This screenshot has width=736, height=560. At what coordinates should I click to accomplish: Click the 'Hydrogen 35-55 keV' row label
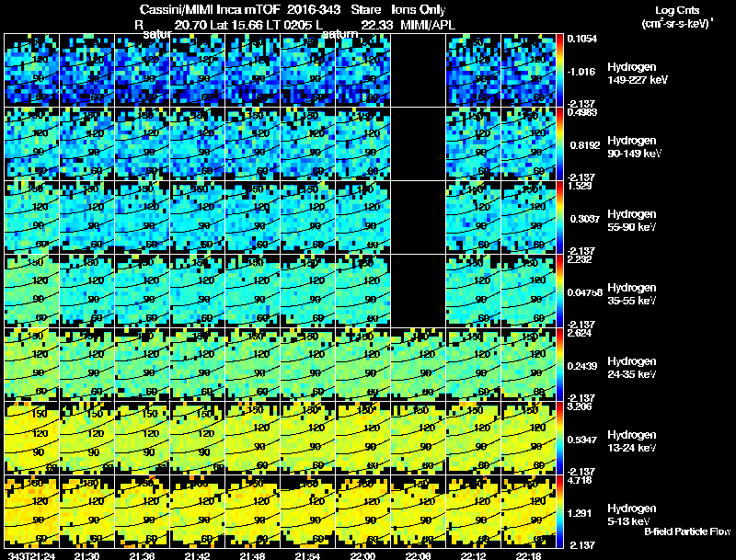click(x=632, y=294)
